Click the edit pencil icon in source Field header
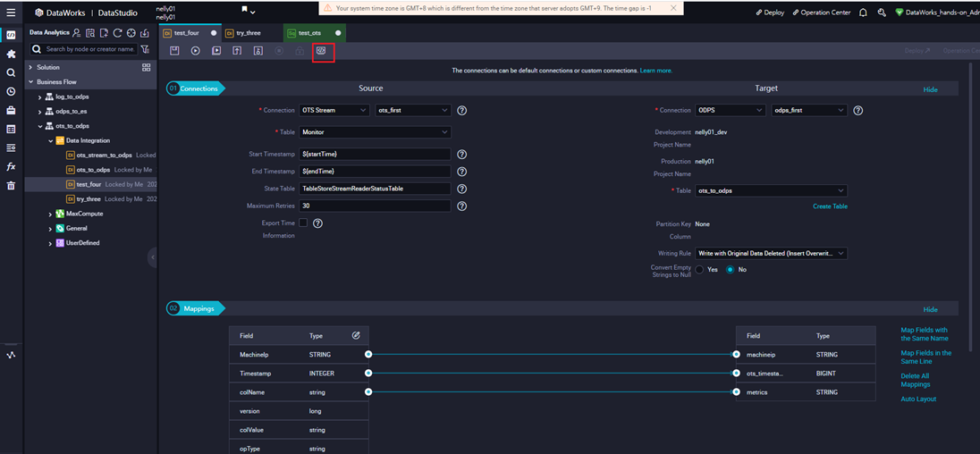Image resolution: width=980 pixels, height=454 pixels. click(x=356, y=335)
